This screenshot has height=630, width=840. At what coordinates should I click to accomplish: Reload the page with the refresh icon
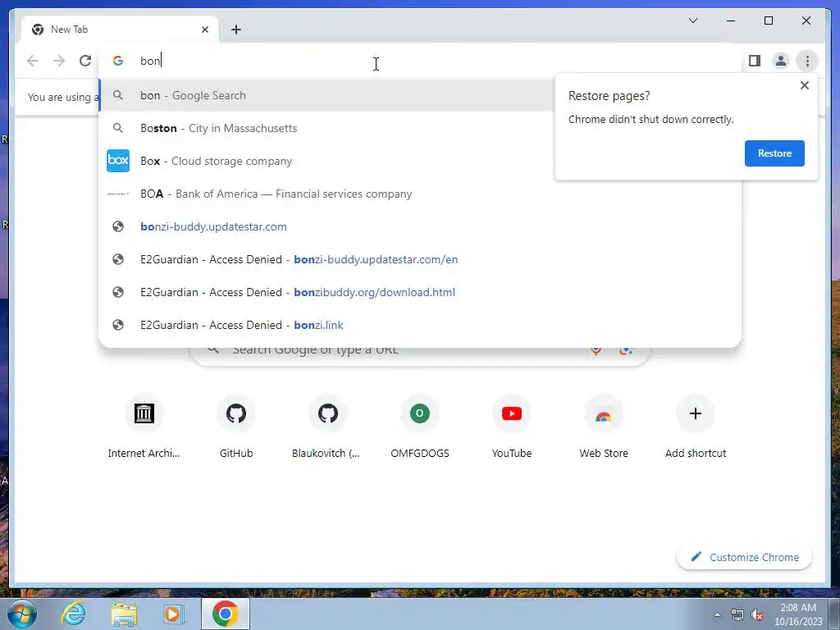click(85, 61)
